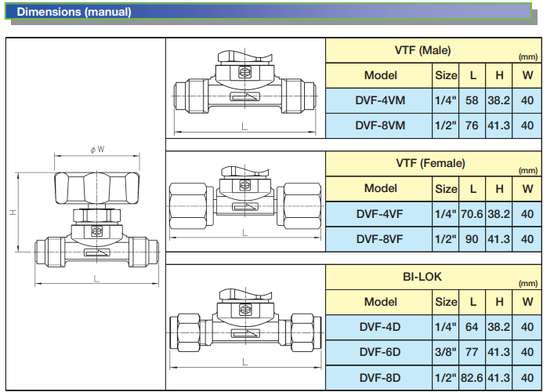This screenshot has height=392, width=554.
Task: Open the VTF Female valve diagram
Action: point(244,202)
